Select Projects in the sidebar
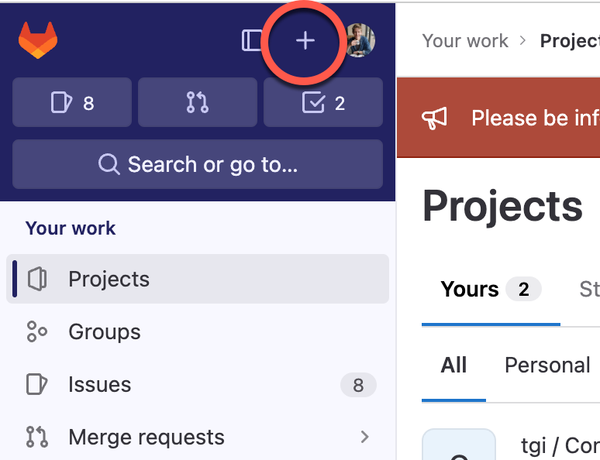Screen dimensions: 600x460 click(197, 279)
